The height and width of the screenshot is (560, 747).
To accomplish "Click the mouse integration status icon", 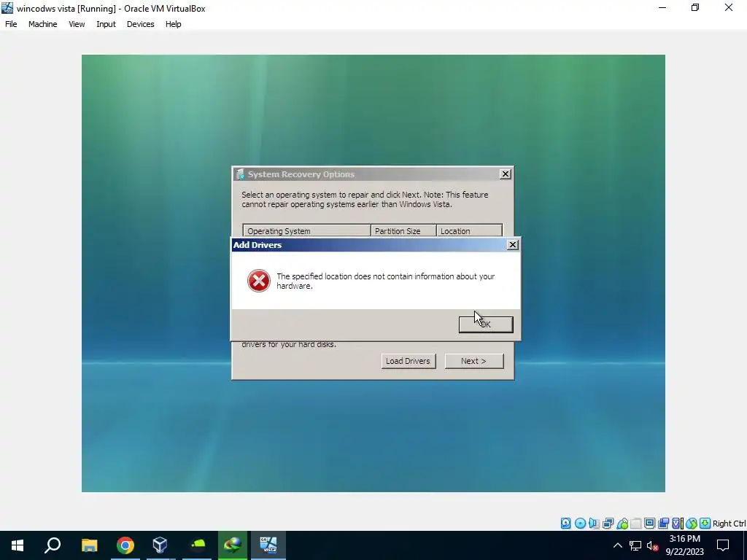I will tap(692, 524).
